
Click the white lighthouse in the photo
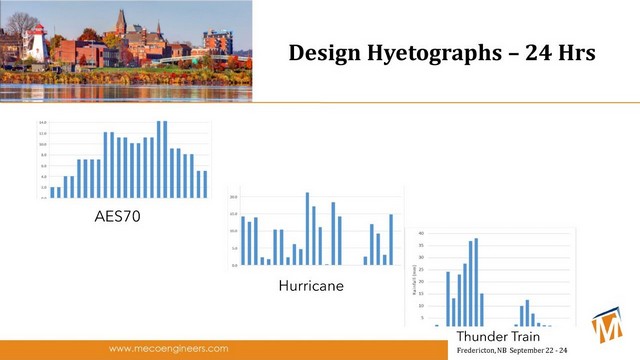coord(38,44)
